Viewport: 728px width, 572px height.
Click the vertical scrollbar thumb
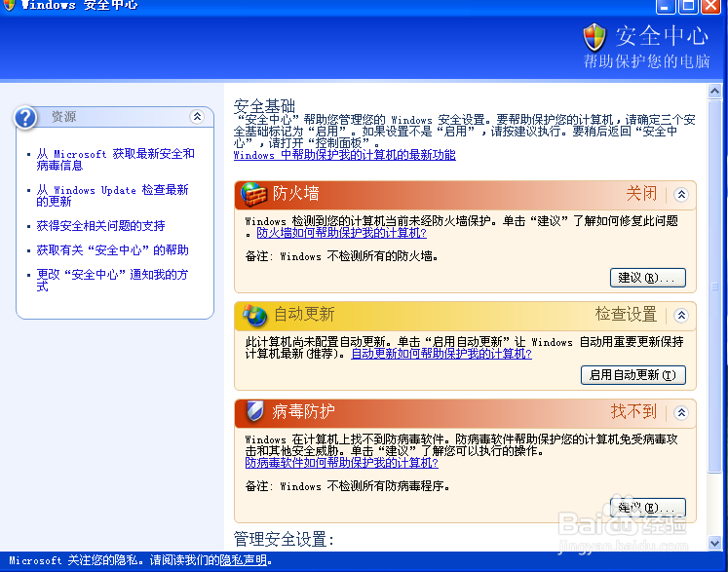click(x=714, y=286)
